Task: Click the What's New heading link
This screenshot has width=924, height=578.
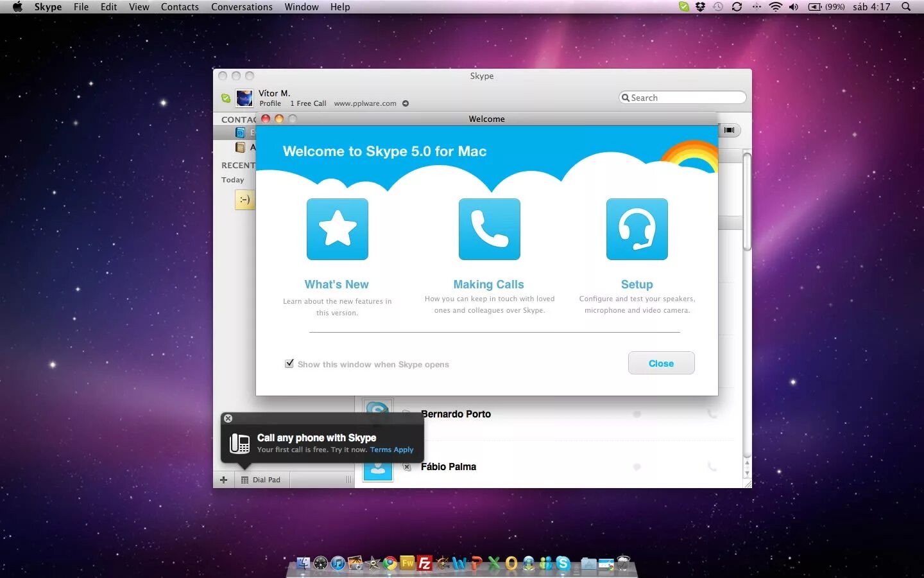Action: tap(337, 285)
